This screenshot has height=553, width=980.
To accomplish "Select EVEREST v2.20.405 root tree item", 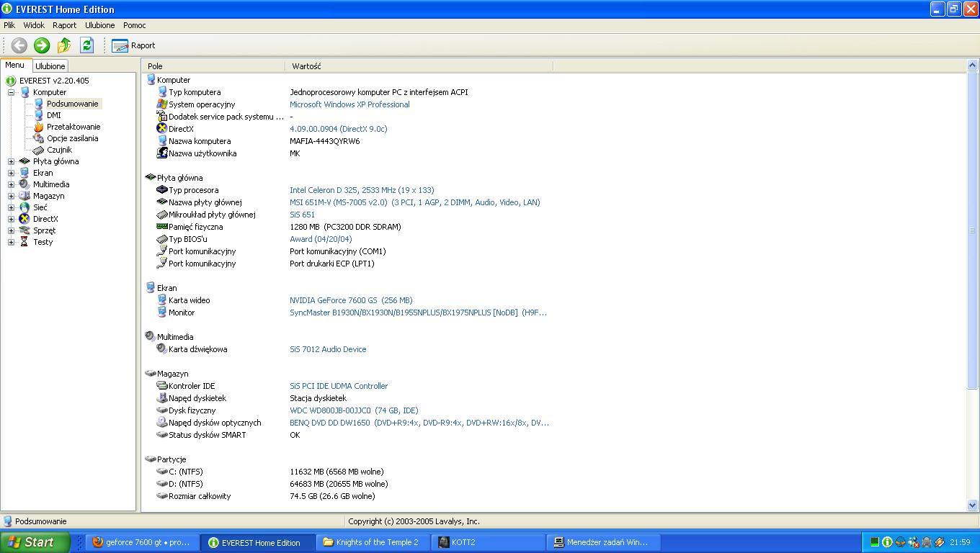I will 54,81.
